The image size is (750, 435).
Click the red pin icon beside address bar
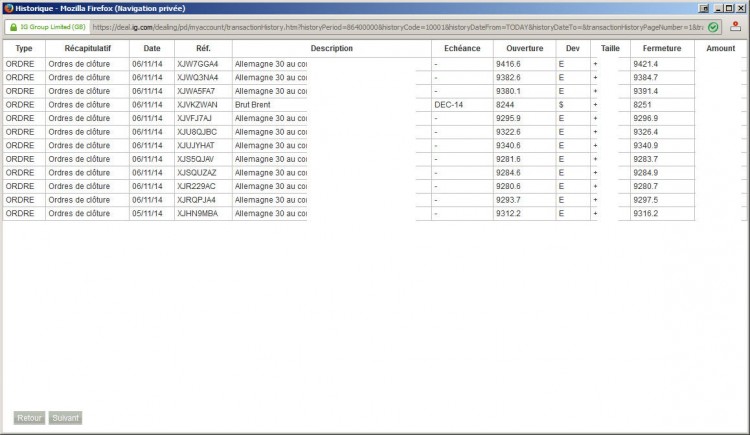pyautogui.click(x=736, y=27)
